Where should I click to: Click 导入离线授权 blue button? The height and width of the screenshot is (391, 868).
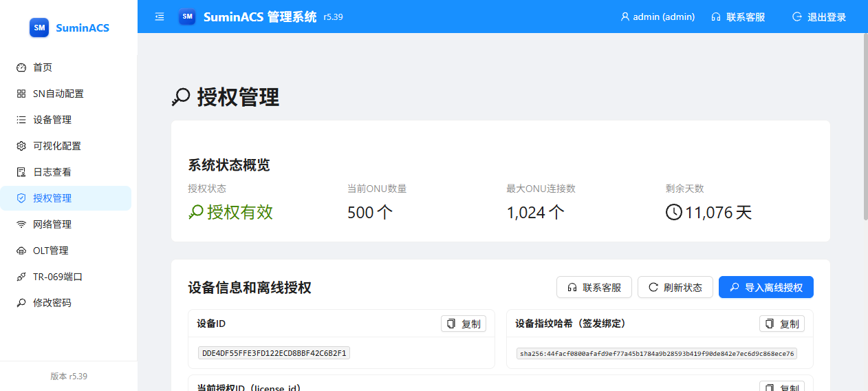pyautogui.click(x=766, y=287)
